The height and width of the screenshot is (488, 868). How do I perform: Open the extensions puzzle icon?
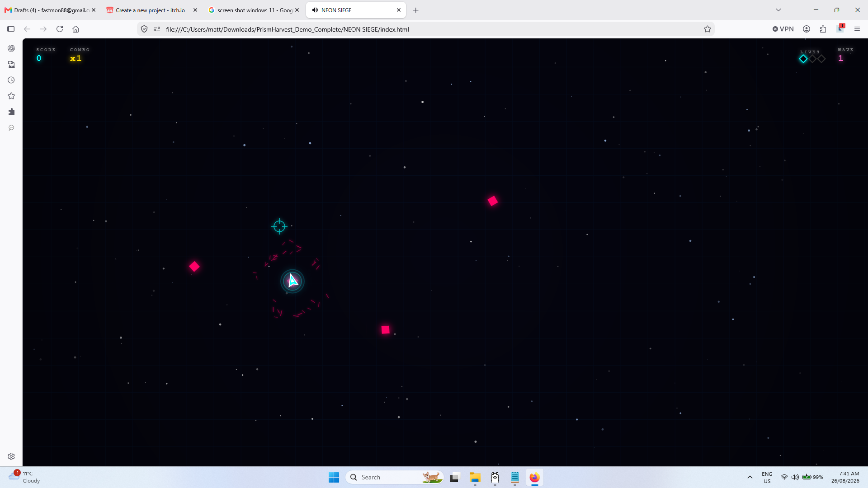pyautogui.click(x=823, y=29)
